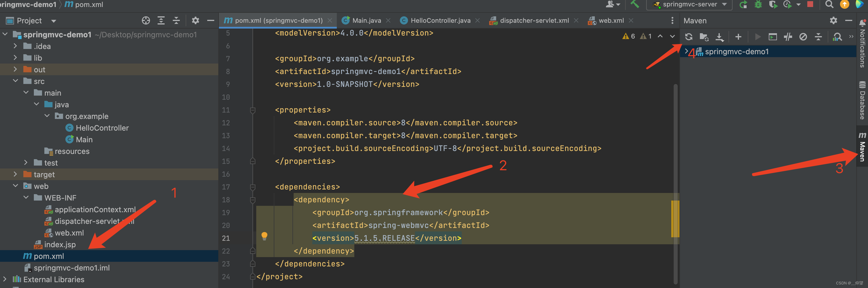Open the user account dropdown
The width and height of the screenshot is (868, 288).
(x=613, y=4)
